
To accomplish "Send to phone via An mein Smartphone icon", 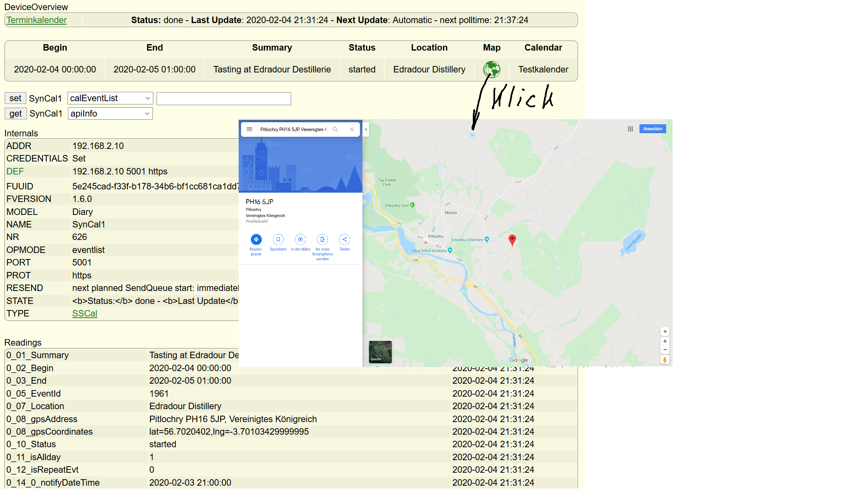I will (322, 239).
